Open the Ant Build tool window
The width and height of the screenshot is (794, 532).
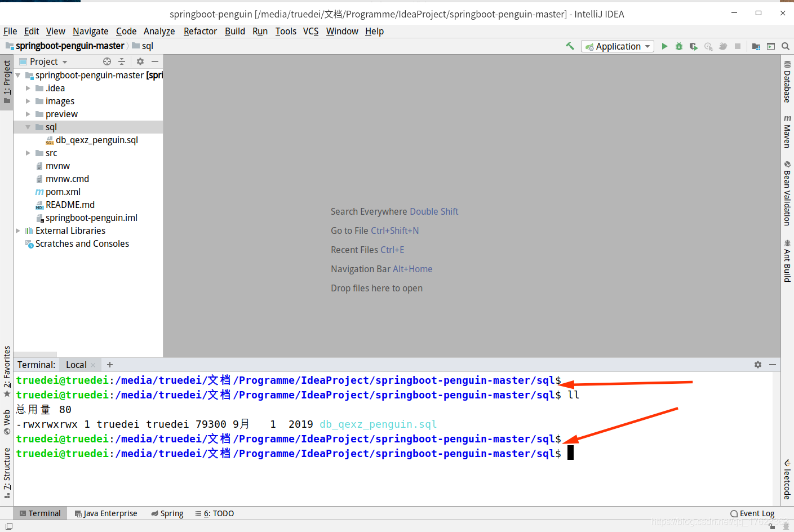pos(787,260)
